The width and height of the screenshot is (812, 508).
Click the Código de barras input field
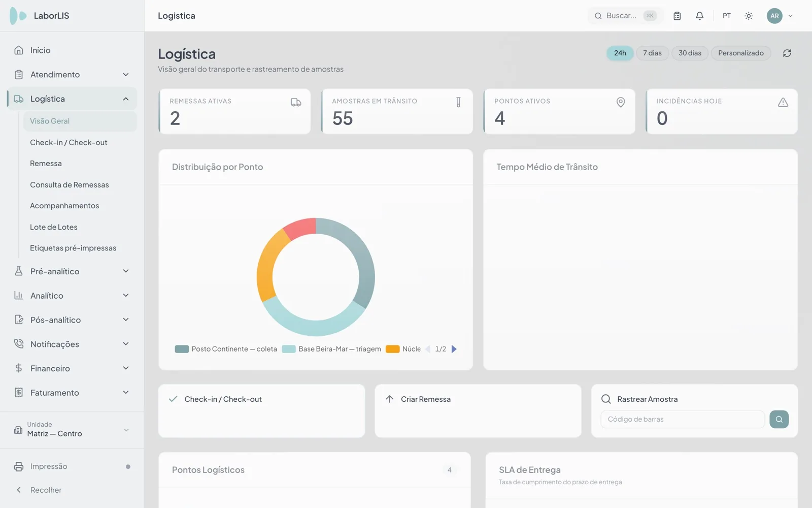683,419
